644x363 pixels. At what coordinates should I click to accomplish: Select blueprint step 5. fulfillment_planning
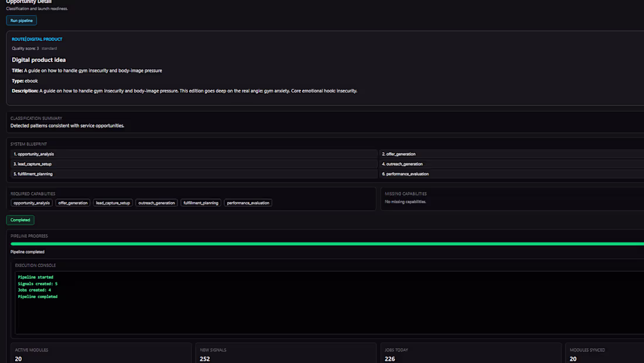pyautogui.click(x=194, y=174)
